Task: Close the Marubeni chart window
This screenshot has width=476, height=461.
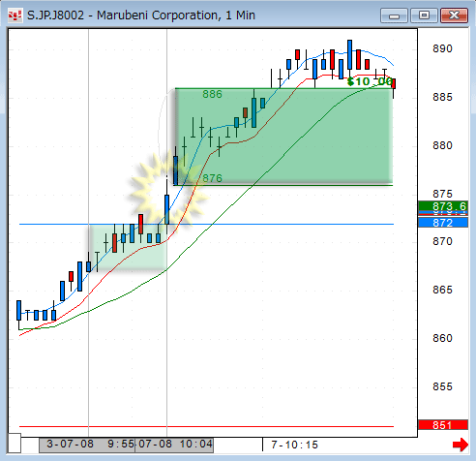Action: tap(454, 15)
